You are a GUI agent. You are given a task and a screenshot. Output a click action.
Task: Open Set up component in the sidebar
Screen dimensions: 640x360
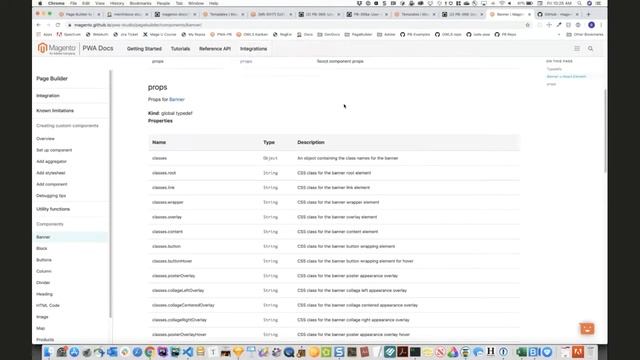[54, 150]
